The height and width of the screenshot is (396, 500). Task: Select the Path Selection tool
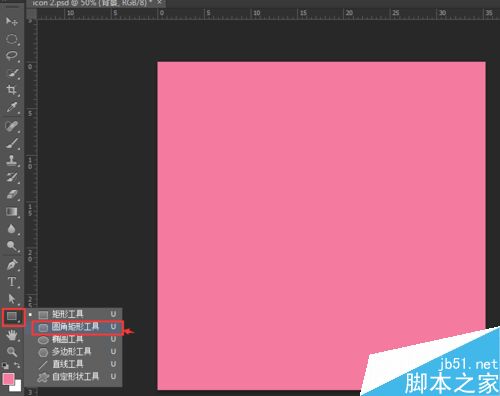(12, 299)
